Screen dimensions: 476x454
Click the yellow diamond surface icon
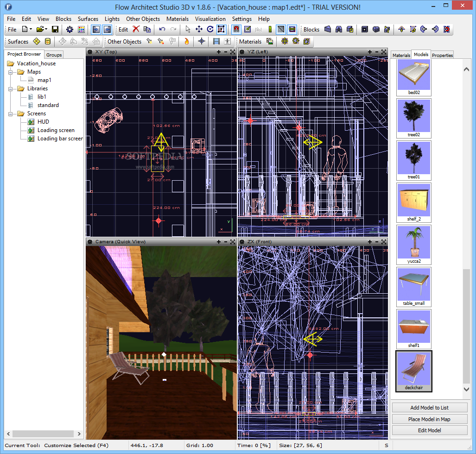[37, 41]
